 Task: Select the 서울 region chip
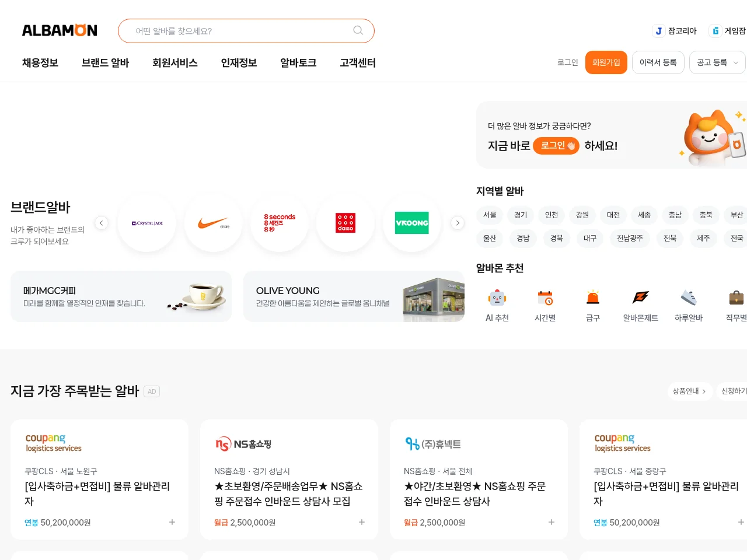point(490,215)
